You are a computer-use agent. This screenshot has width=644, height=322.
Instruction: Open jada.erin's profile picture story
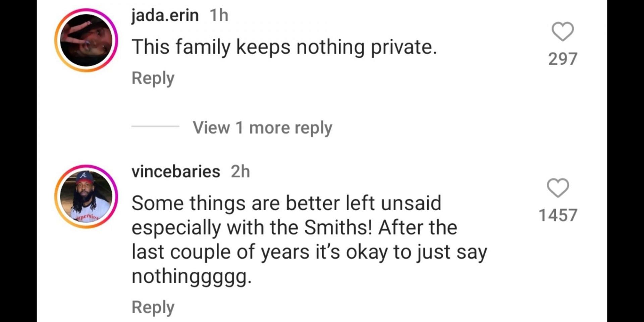tap(86, 40)
